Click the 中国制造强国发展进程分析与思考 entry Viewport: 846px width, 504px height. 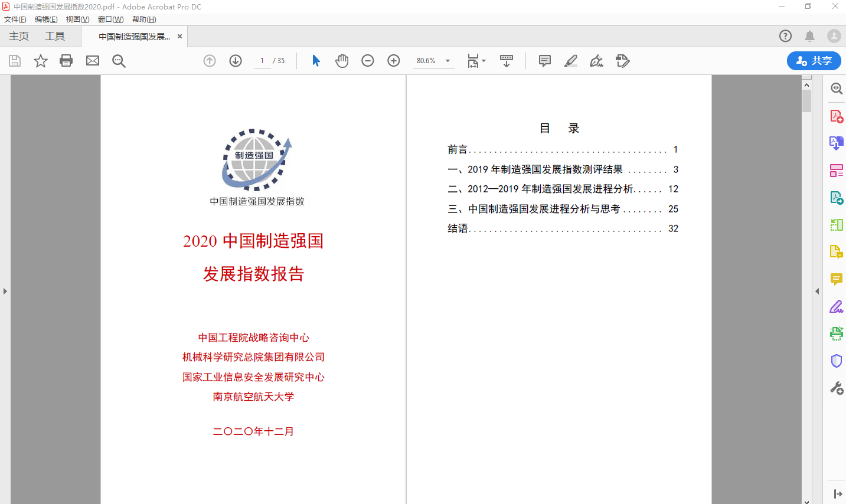563,209
